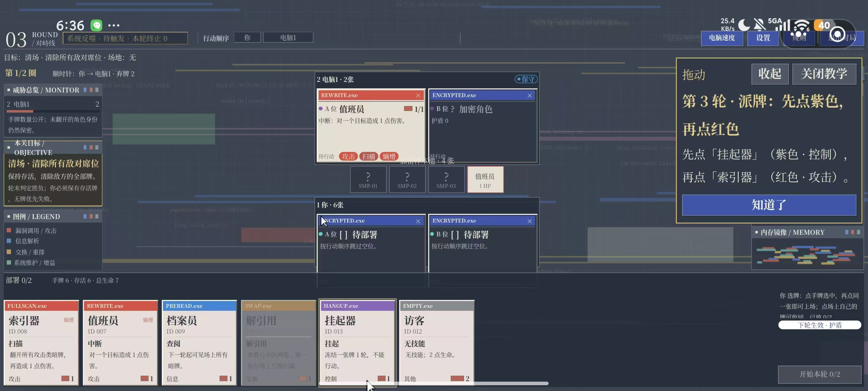Click the 电脑1 threat progress bar
This screenshot has height=391, width=868.
click(53, 111)
